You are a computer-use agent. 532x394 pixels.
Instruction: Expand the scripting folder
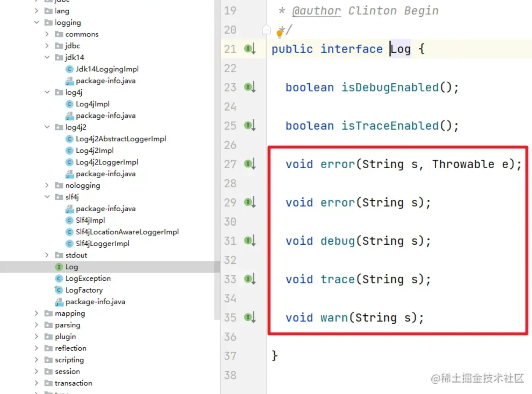(36, 360)
